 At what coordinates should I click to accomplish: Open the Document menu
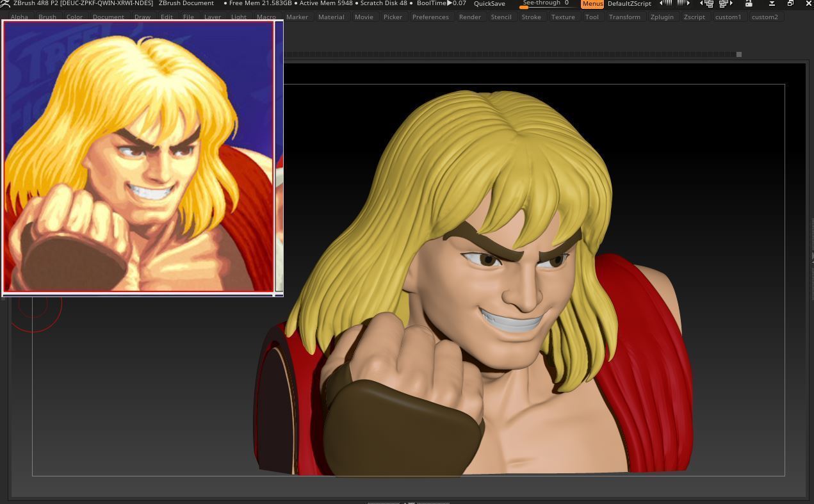pos(108,17)
